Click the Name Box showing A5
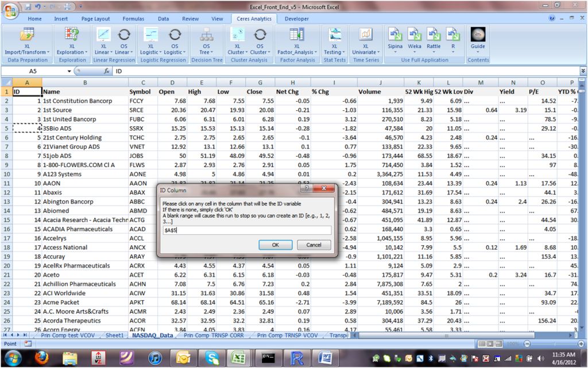Image resolution: width=588 pixels, height=368 pixels. (x=34, y=71)
